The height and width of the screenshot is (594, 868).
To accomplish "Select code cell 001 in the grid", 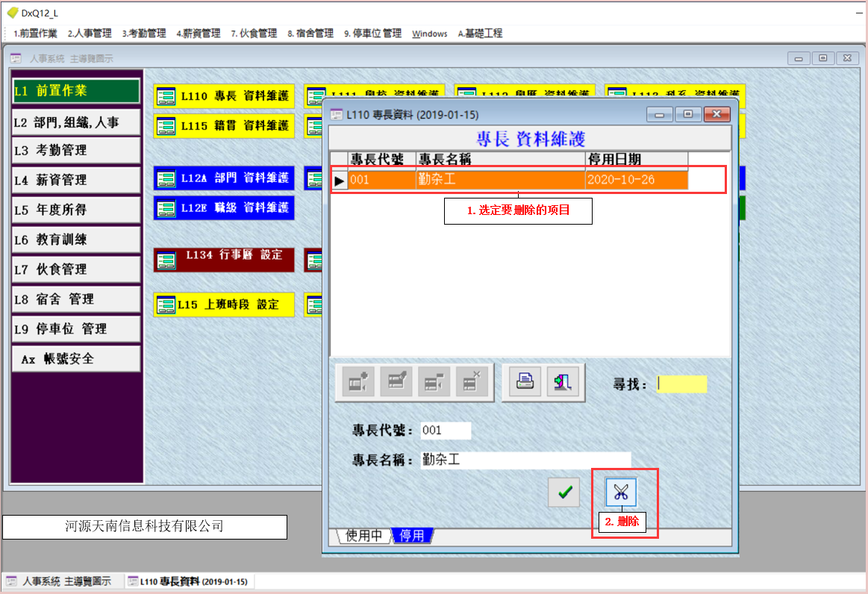I will coord(382,180).
